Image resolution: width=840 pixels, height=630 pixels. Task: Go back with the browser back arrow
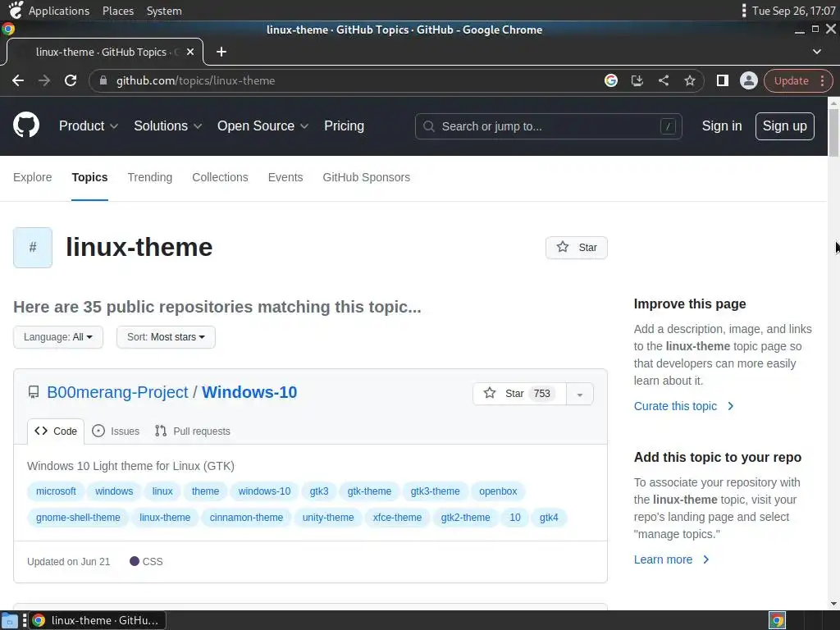(18, 80)
